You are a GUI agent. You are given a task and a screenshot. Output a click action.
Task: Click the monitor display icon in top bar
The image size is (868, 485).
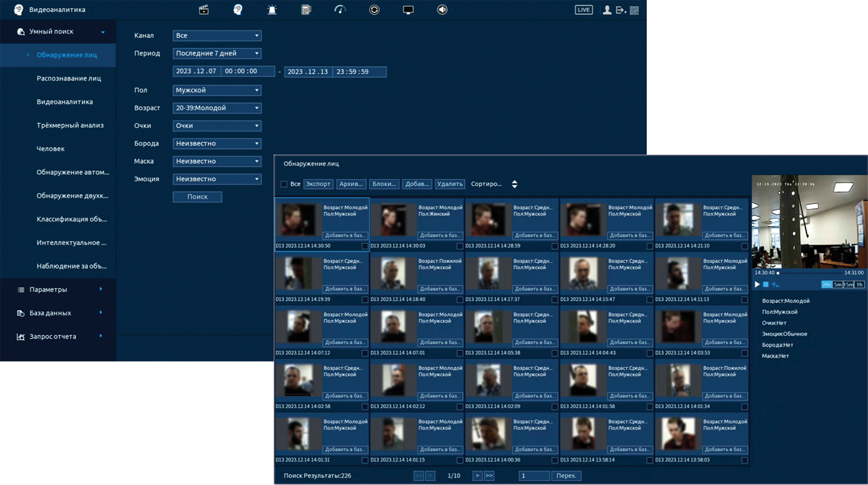408,10
